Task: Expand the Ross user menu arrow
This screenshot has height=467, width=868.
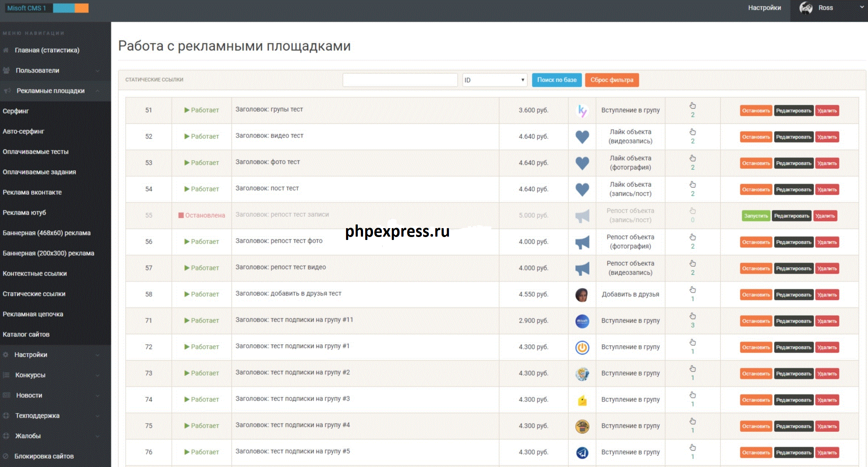Action: [x=862, y=7]
